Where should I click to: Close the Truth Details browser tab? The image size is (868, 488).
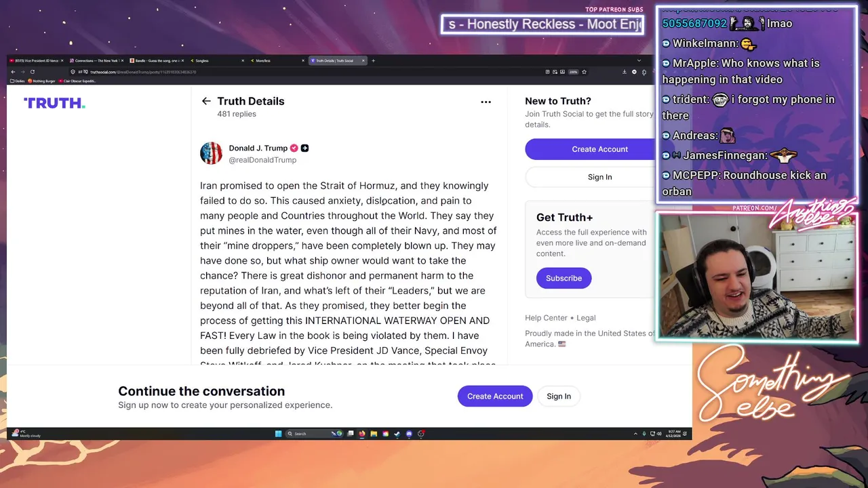pyautogui.click(x=363, y=60)
